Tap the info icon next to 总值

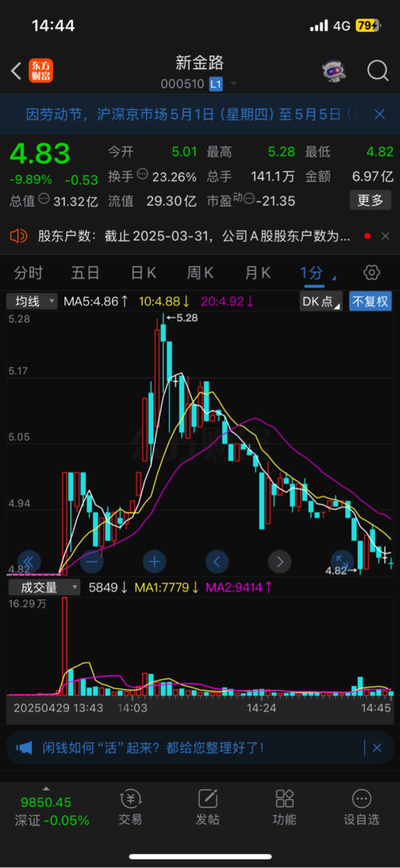pos(44,199)
